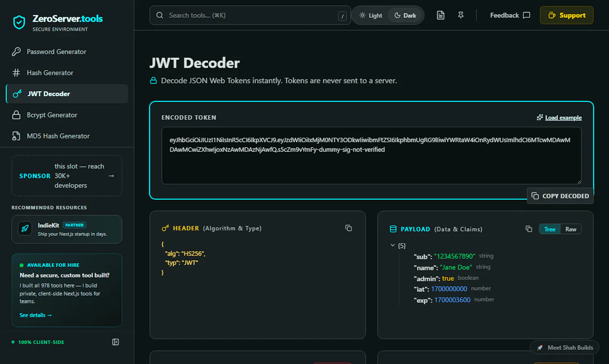Switch to Dark theme
Viewport: 609px width, 364px height.
point(405,15)
